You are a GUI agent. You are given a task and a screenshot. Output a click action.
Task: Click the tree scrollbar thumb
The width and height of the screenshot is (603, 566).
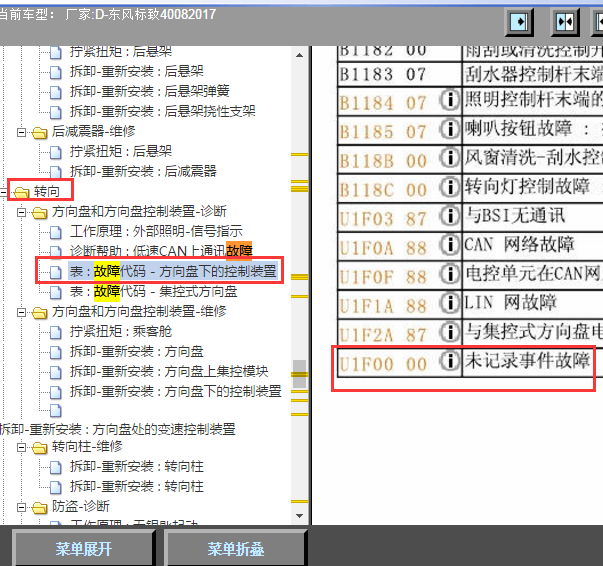tap(300, 374)
